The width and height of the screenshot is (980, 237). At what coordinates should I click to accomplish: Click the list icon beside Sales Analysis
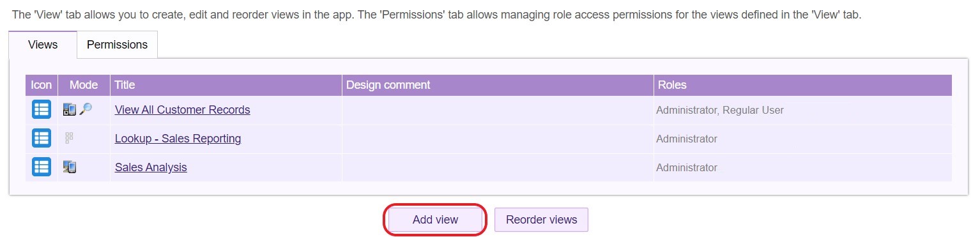(x=42, y=167)
